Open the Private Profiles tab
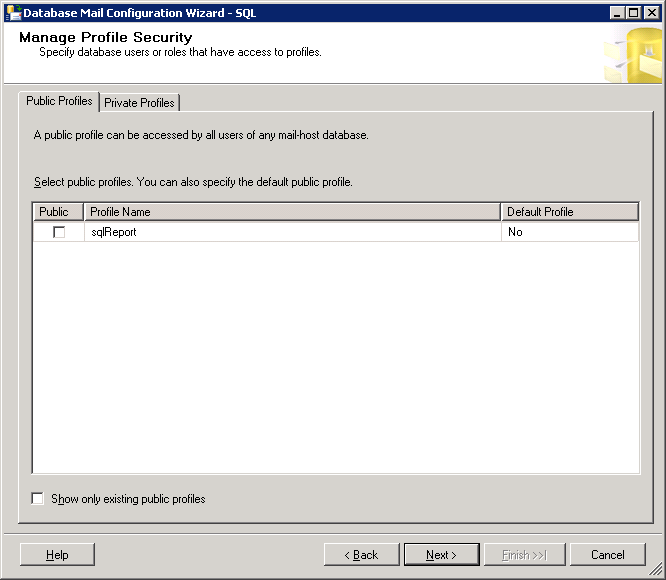 coord(139,102)
